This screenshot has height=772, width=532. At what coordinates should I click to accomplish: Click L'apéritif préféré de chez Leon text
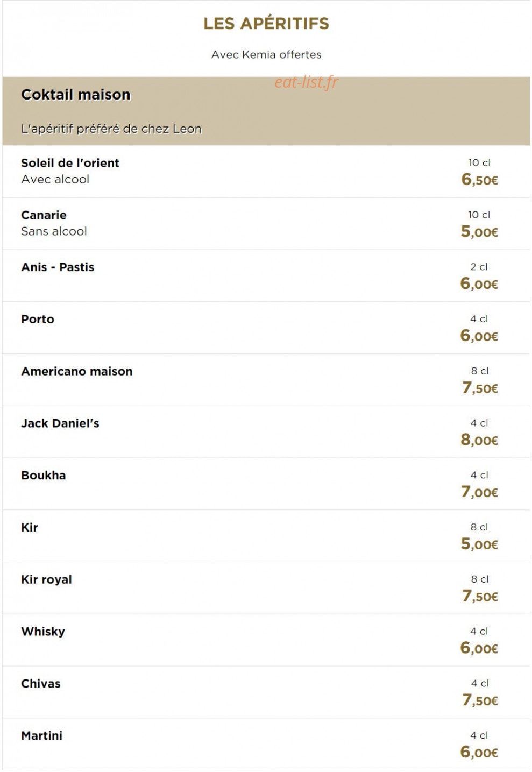[111, 129]
